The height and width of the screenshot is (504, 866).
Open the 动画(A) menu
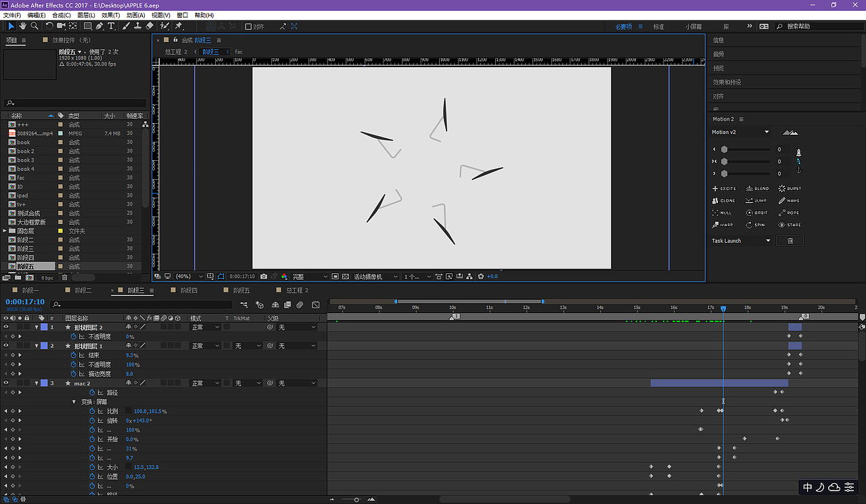pos(135,15)
